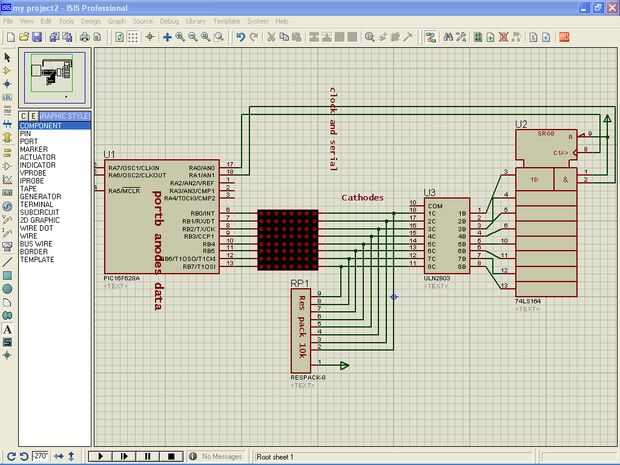This screenshot has height=465, width=620.
Task: Open the Template menu
Action: tap(227, 20)
